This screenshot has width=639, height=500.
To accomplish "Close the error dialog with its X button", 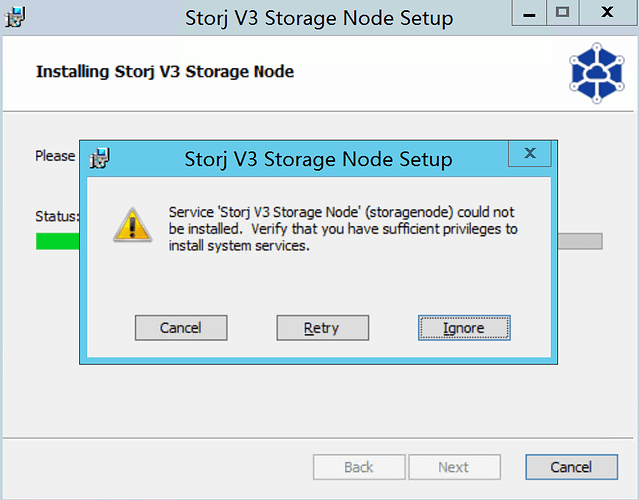I will click(x=530, y=154).
